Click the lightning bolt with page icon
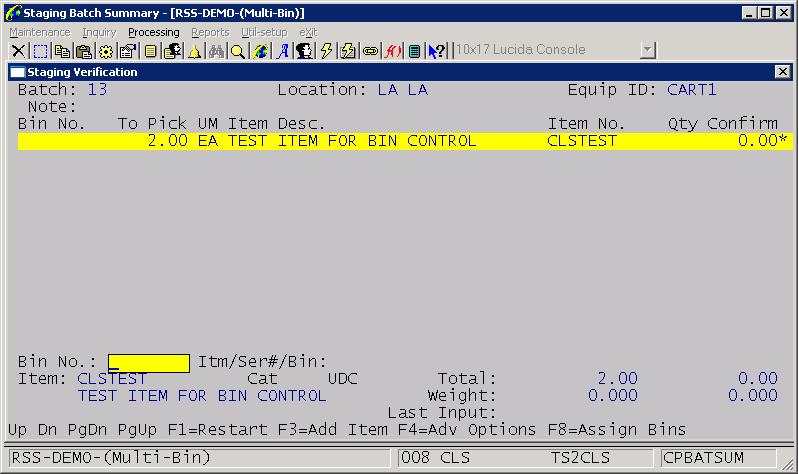 tap(348, 51)
